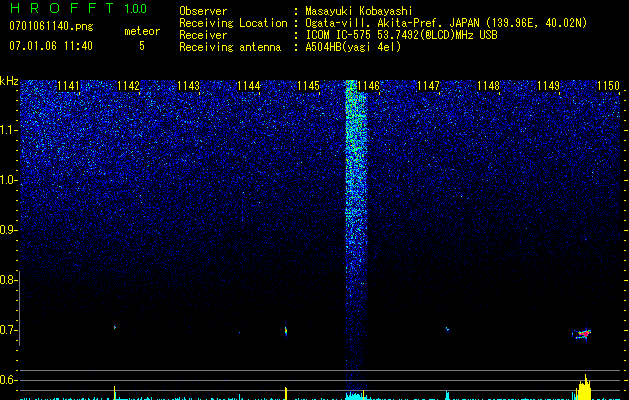This screenshot has width=629, height=400.
Task: Click the date stamp 07.01.06 11:40
Action: coord(51,46)
